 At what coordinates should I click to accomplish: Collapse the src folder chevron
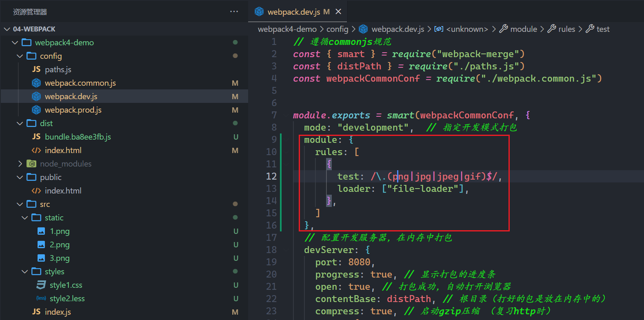pyautogui.click(x=20, y=204)
